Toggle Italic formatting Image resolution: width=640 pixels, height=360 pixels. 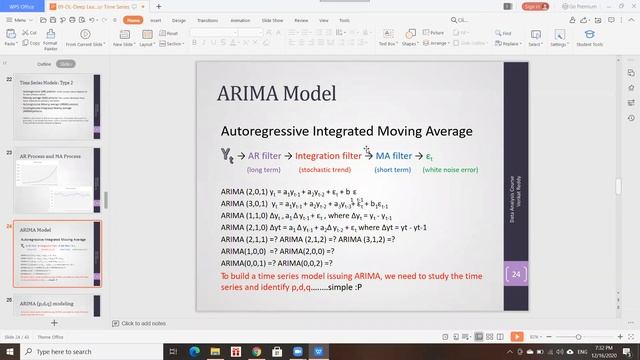pyautogui.click(x=204, y=42)
